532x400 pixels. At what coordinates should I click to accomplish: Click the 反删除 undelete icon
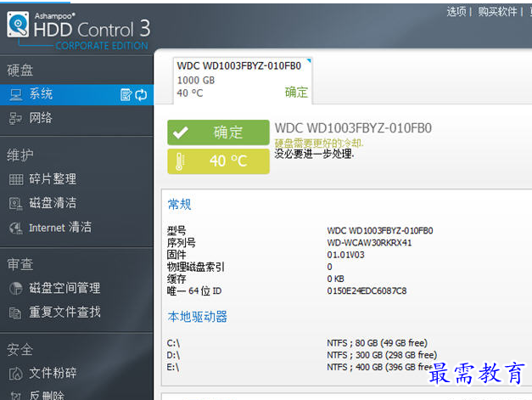15,396
